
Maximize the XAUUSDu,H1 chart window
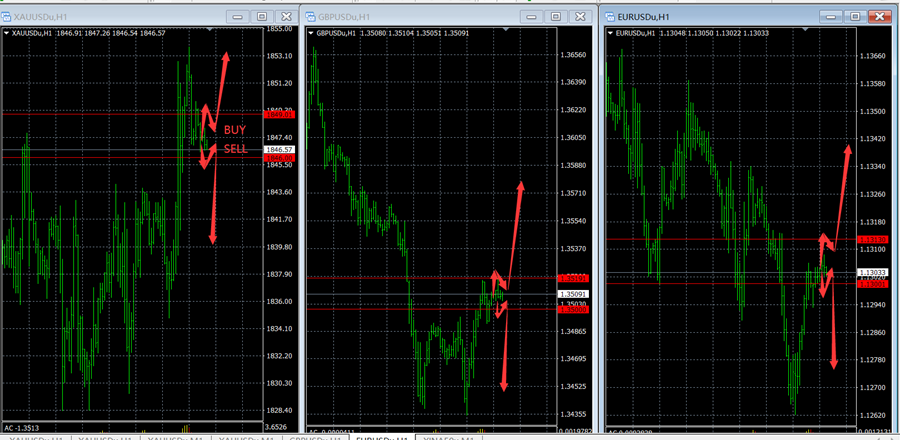tap(262, 17)
